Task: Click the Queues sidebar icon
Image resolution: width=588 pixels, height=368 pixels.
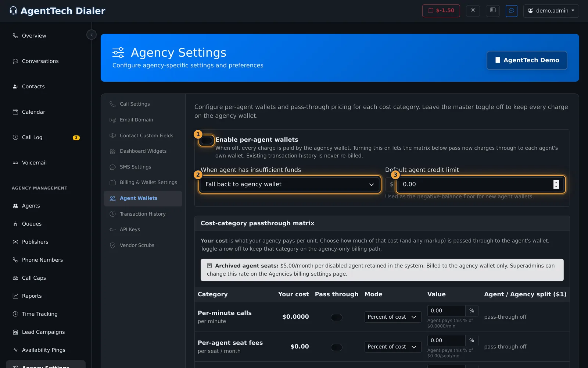Action: [x=15, y=224]
